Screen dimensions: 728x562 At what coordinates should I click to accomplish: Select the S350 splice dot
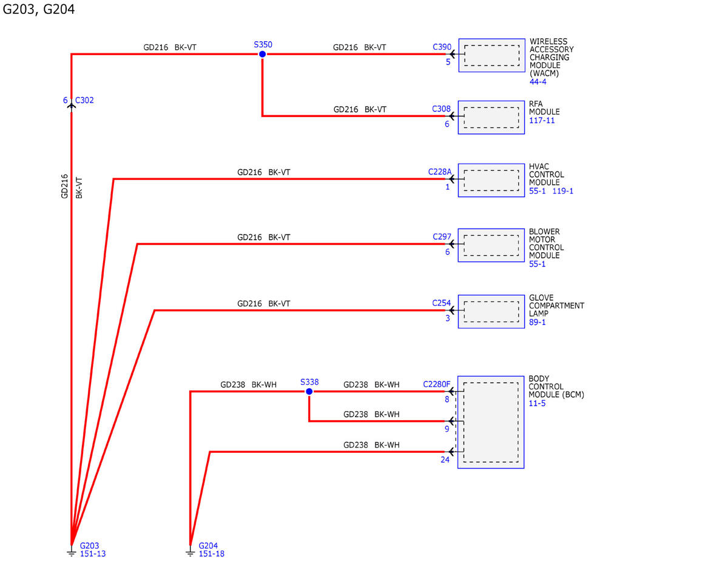click(x=262, y=55)
